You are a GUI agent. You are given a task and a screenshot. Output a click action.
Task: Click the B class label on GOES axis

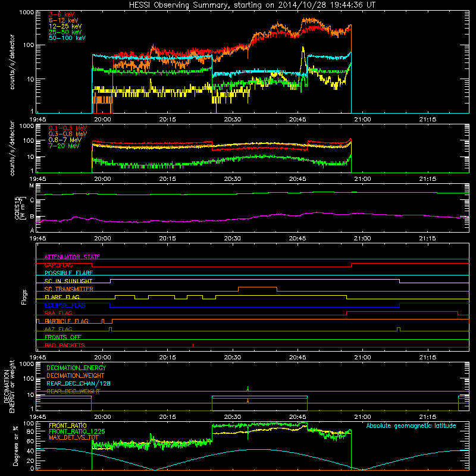[x=32, y=217]
